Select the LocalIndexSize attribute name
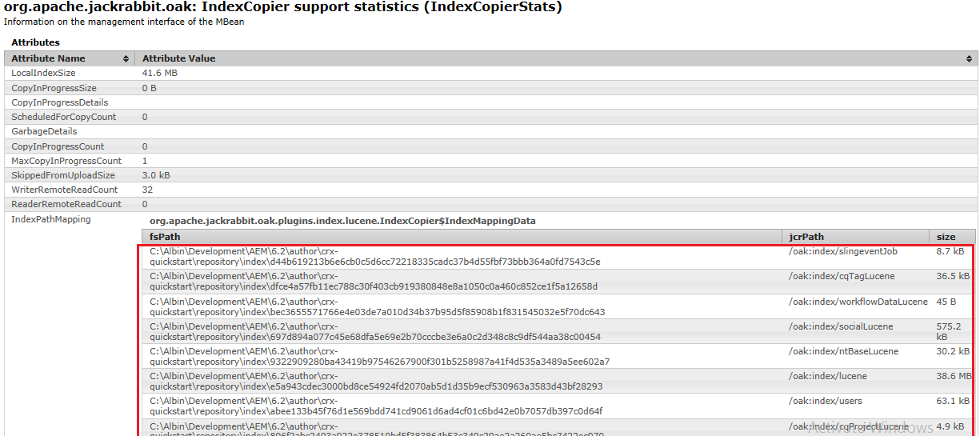Viewport: 980px width, 436px height. click(x=43, y=73)
